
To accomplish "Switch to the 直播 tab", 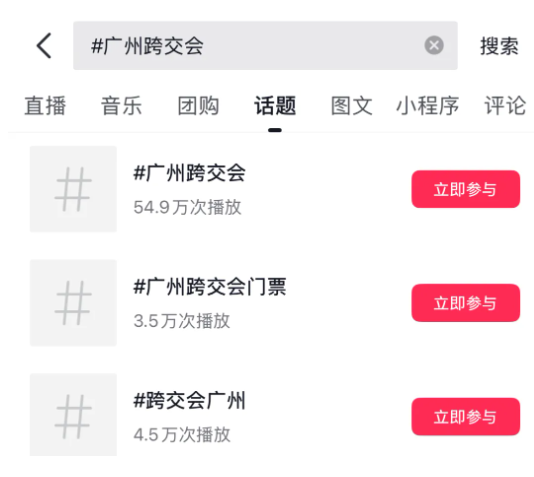I will (45, 106).
